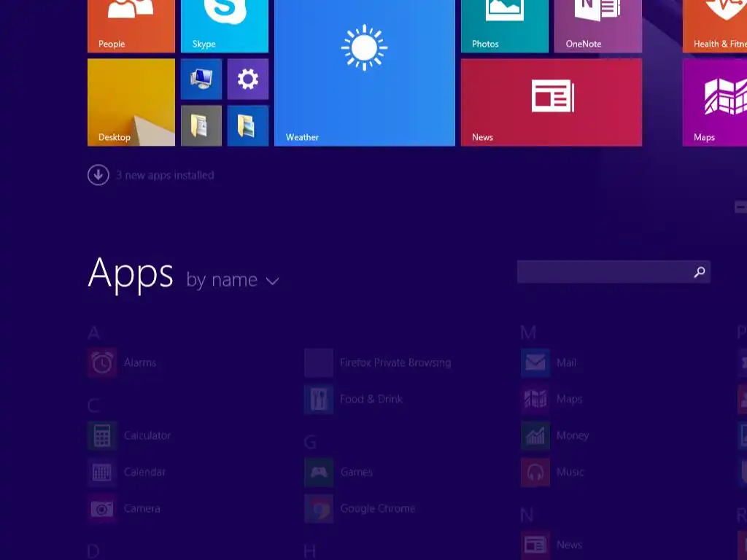Open Money in the apps list

point(555,435)
